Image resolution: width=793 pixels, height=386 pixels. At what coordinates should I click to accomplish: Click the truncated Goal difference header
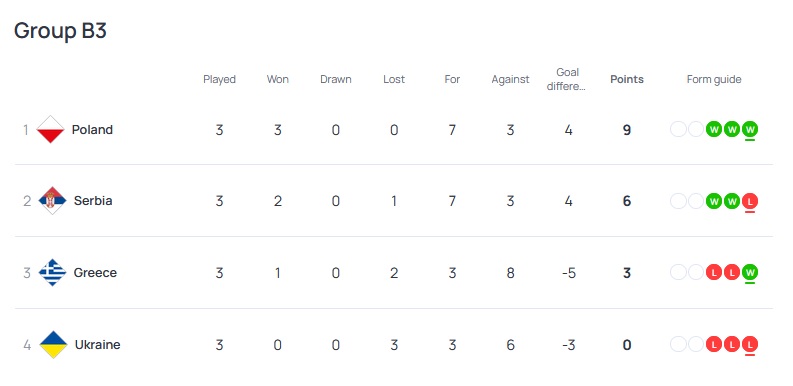[x=567, y=79]
